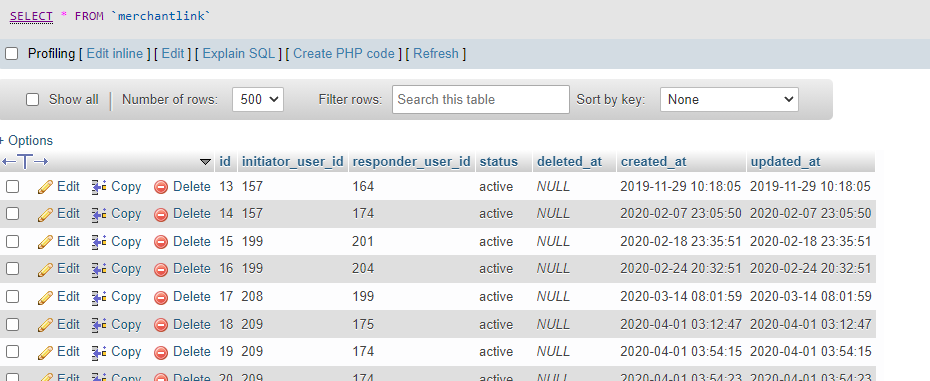This screenshot has height=381, width=930.
Task: Open the Sort by key dropdown
Action: click(729, 100)
